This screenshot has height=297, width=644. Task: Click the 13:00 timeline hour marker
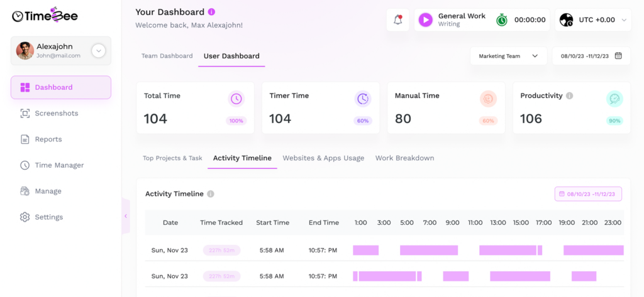[498, 223]
